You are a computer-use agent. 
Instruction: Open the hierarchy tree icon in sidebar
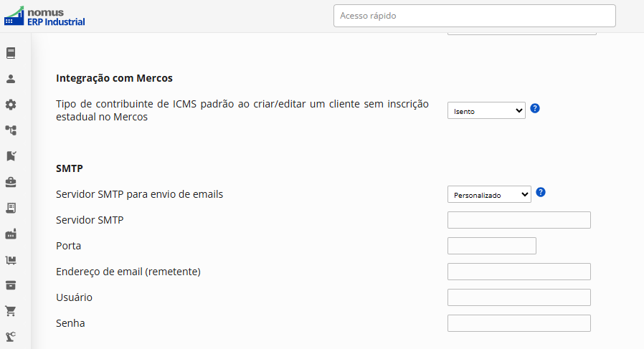pos(11,130)
